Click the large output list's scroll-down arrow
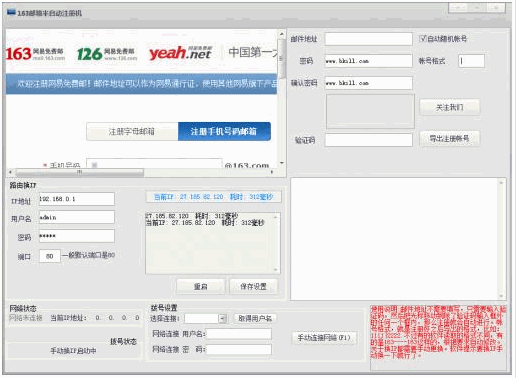Image resolution: width=516 pixels, height=378 pixels. coord(501,296)
